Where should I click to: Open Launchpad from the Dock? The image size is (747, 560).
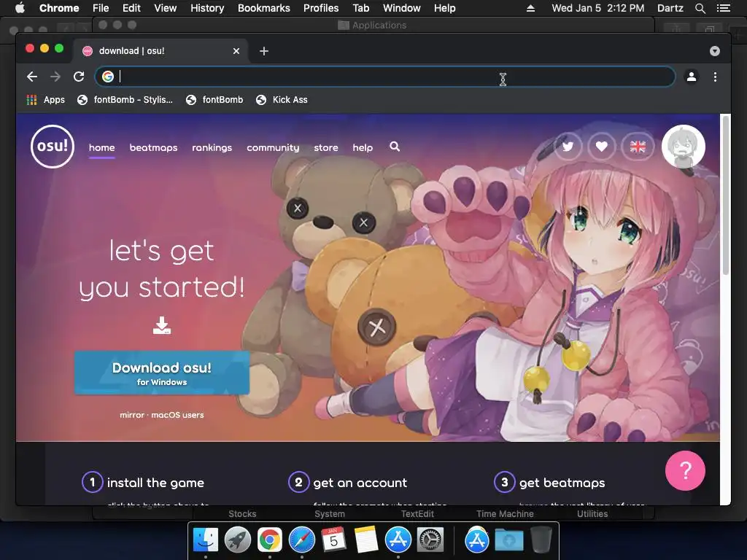pyautogui.click(x=237, y=540)
